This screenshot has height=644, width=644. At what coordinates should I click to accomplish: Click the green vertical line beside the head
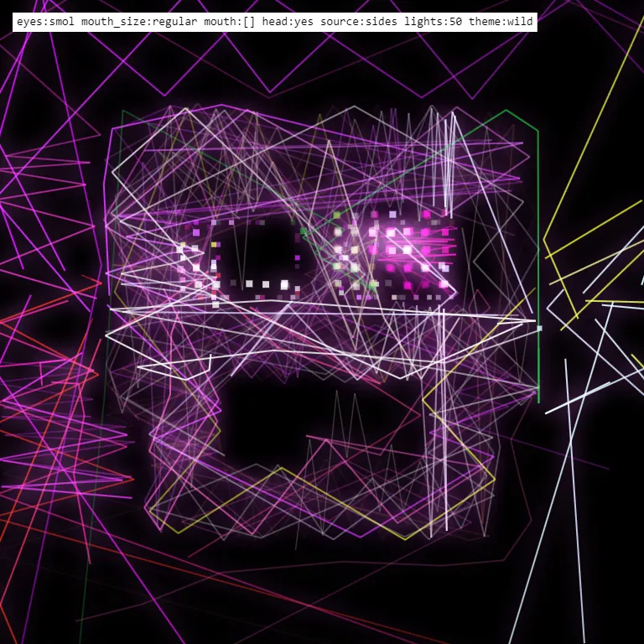tap(538, 268)
